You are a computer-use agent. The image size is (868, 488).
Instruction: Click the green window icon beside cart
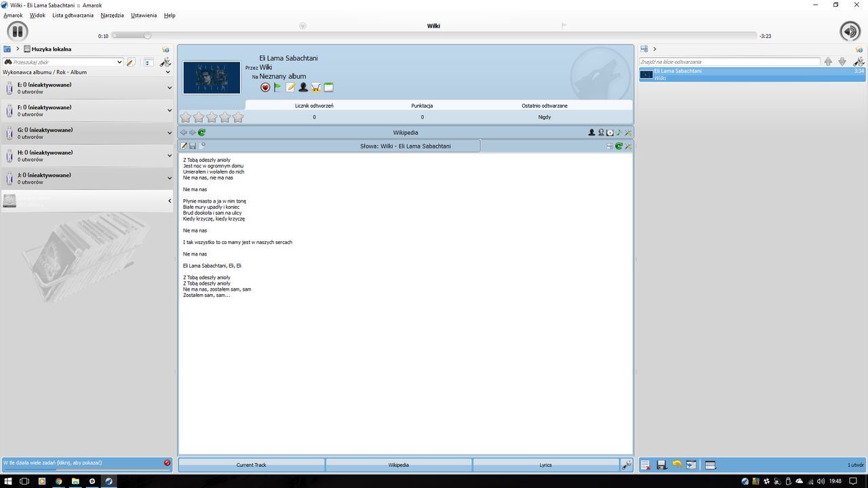pyautogui.click(x=329, y=87)
